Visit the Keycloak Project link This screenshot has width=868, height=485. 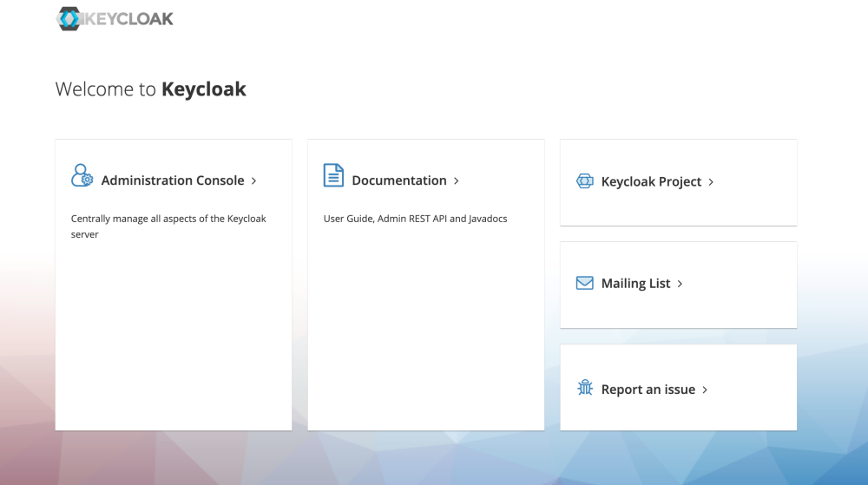click(x=651, y=181)
